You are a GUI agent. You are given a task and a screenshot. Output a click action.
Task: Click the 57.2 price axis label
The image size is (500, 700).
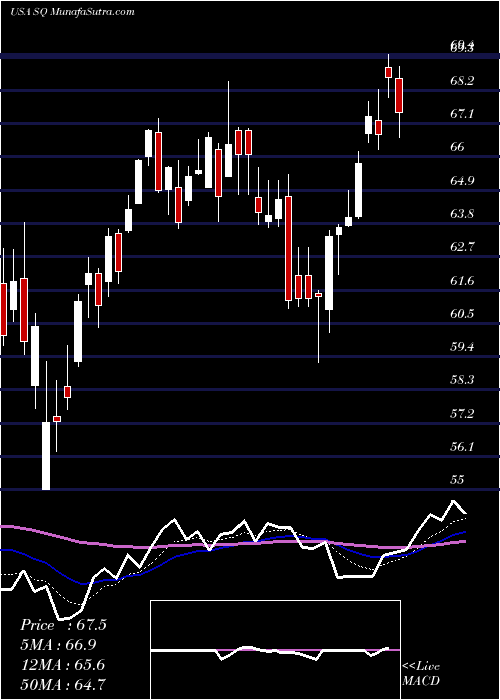tap(462, 413)
